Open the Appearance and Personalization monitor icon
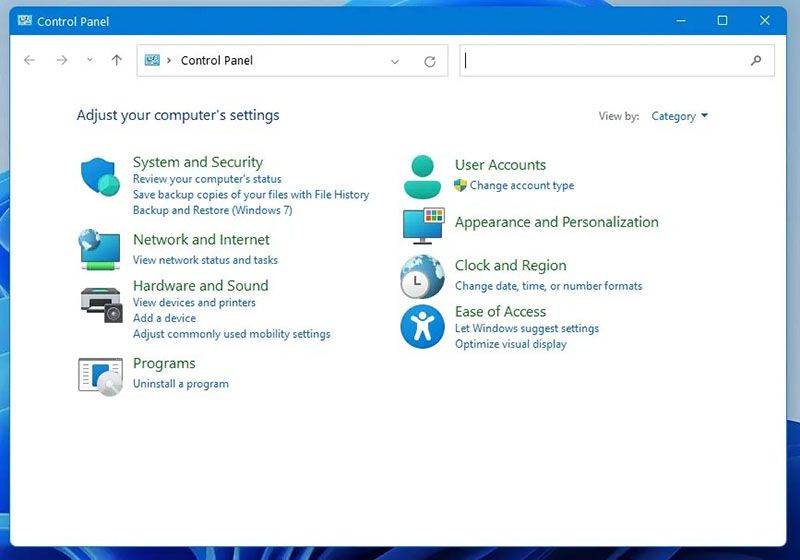This screenshot has width=800, height=560. 423,225
